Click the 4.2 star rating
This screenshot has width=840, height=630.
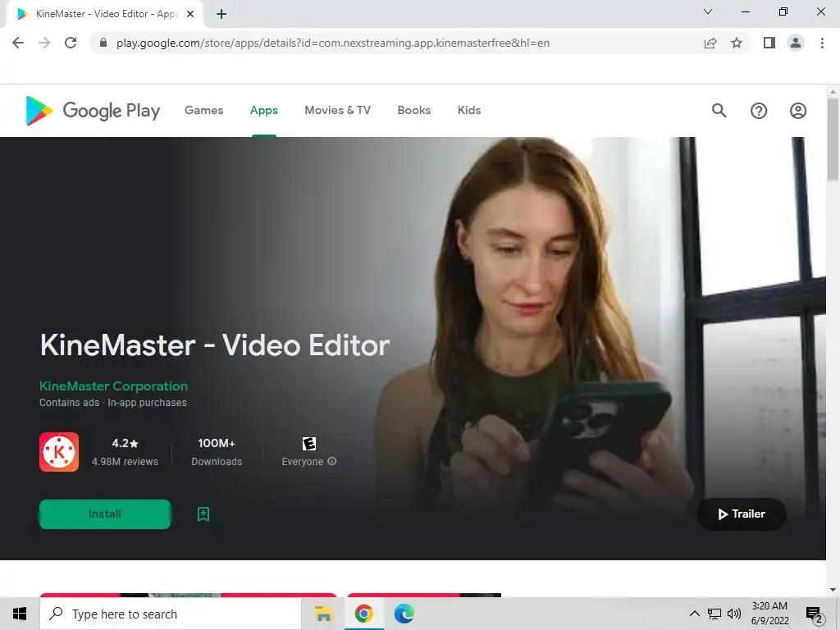125,444
